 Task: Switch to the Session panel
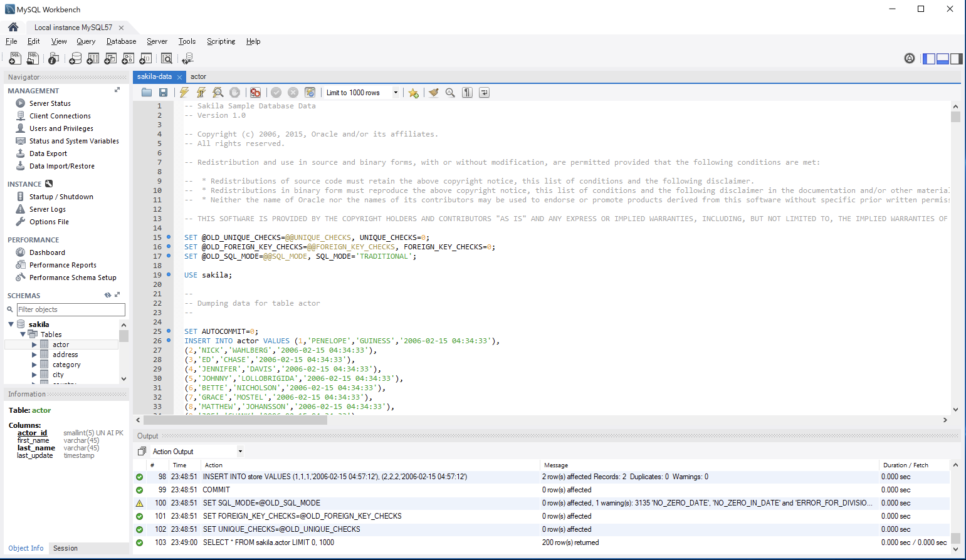point(65,548)
